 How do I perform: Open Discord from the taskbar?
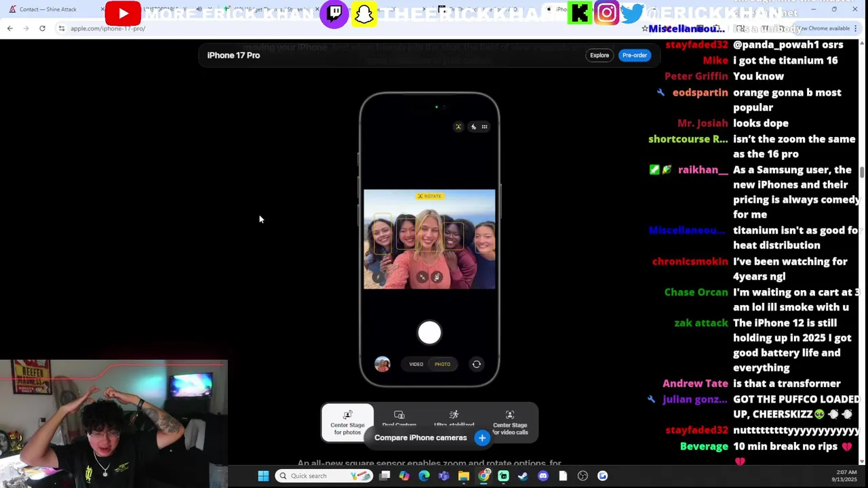[x=542, y=476]
